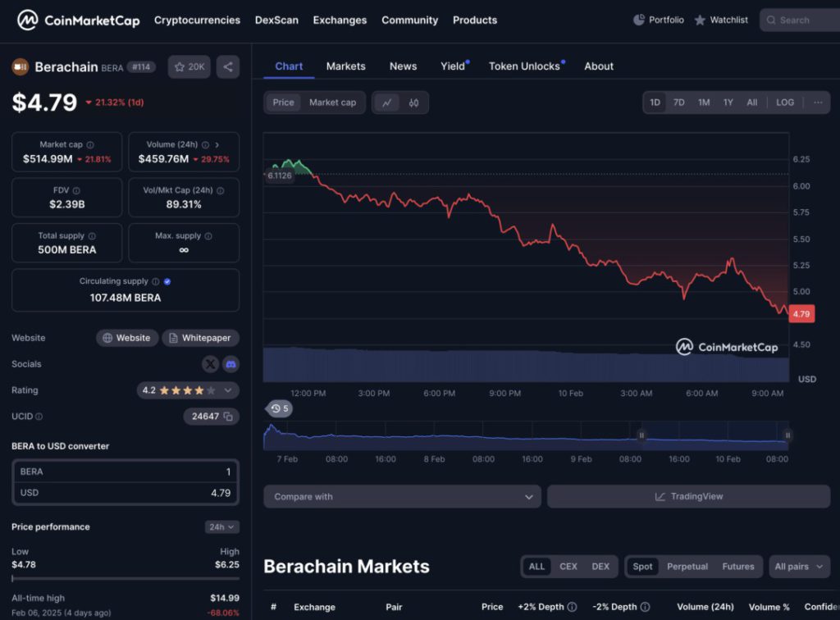Screen dimensions: 840x620
Task: Open chart more options ellipsis
Action: 818,103
